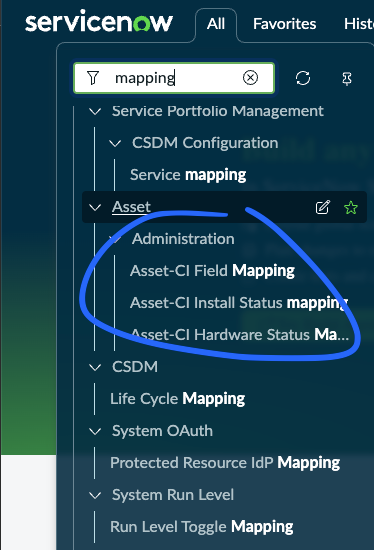Clear the mapping filter text
The height and width of the screenshot is (550, 374).
click(x=250, y=78)
